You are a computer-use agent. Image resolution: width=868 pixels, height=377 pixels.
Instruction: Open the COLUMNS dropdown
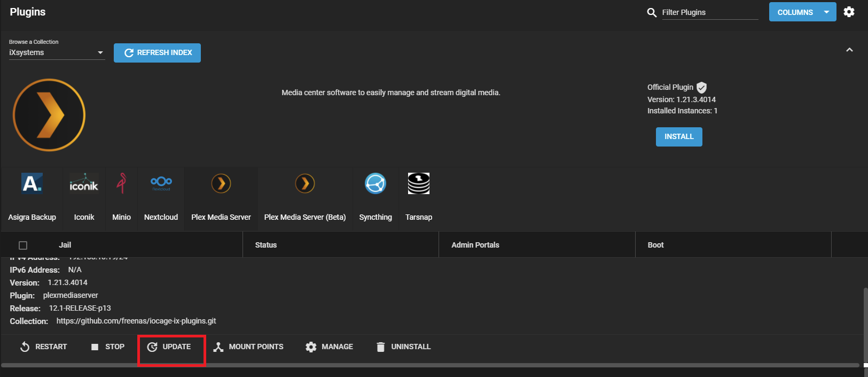tap(803, 12)
